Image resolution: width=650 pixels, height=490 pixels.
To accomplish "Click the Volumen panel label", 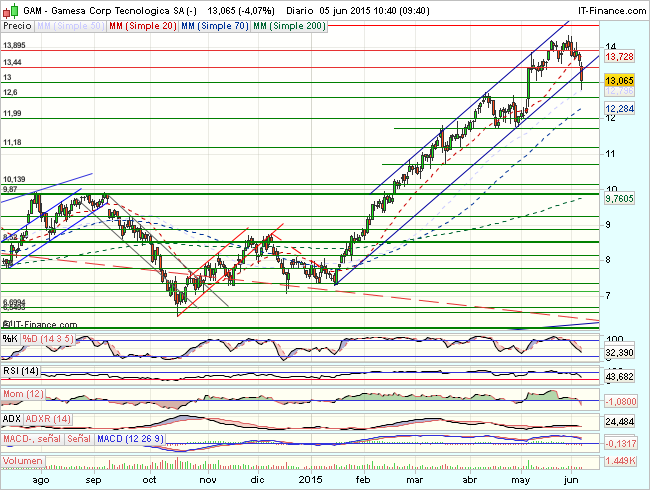I will click(22, 460).
